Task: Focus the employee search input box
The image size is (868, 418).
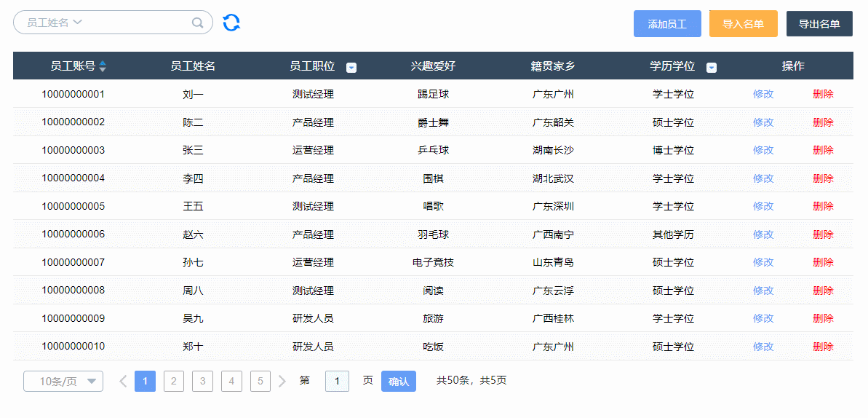Action: [x=113, y=23]
